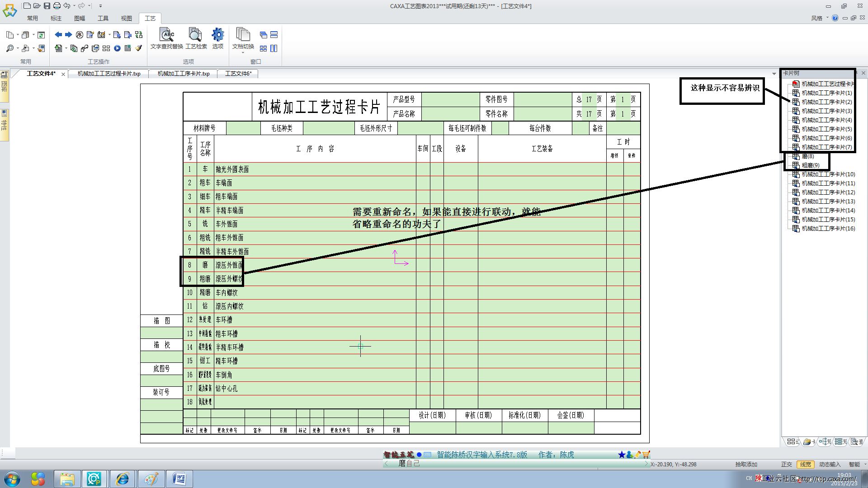Image resolution: width=868 pixels, height=488 pixels.
Task: Click the brush cleanup icon in 工艺操作
Action: [x=139, y=48]
